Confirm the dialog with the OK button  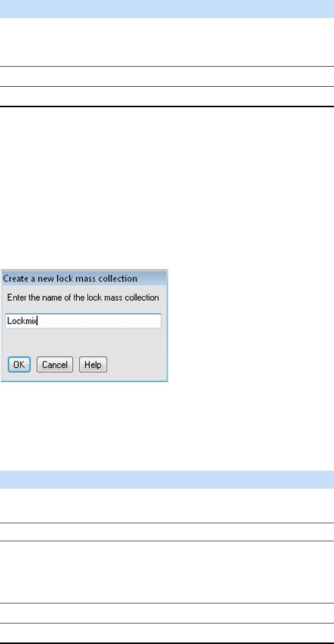(19, 364)
